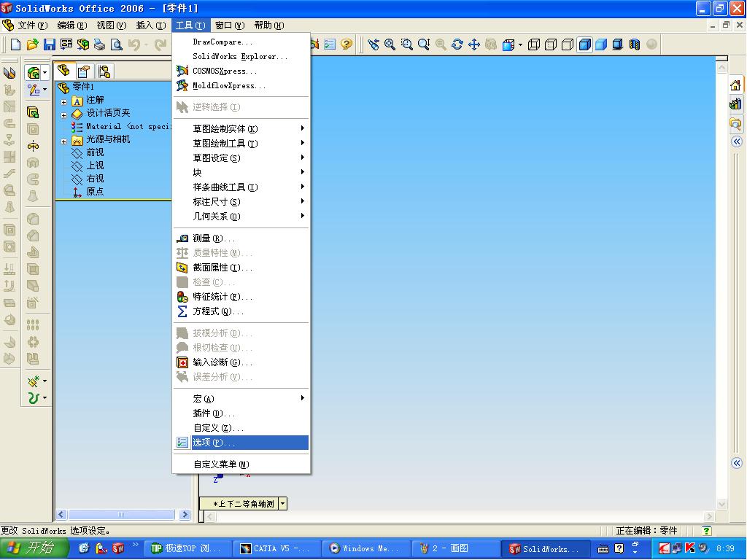Open the 视图 menu
Viewport: 747px width, 560px height.
coord(112,26)
